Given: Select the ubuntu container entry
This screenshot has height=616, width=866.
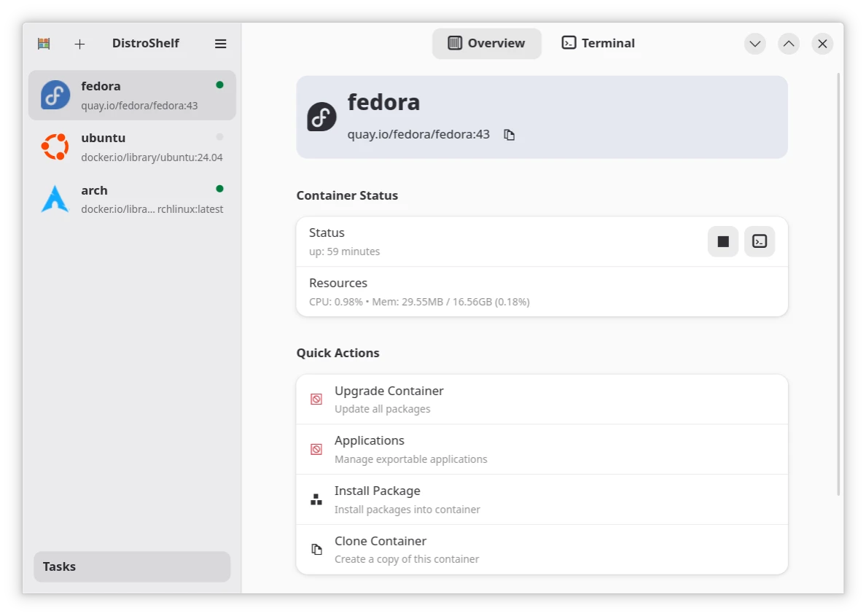Looking at the screenshot, I should (132, 147).
